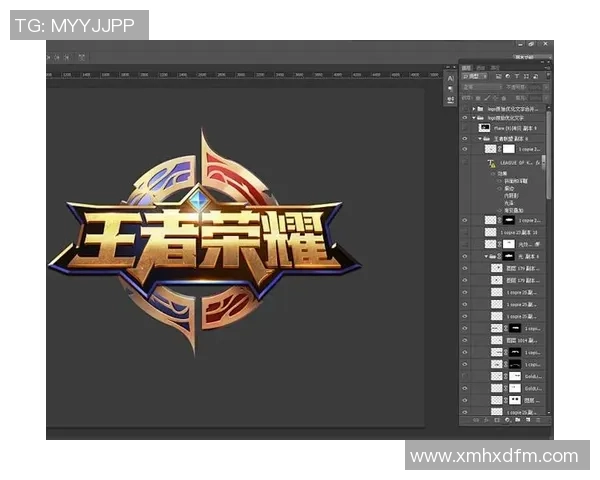Switch to the 图层 (Layers) tab
The width and height of the screenshot is (600, 480).
point(466,68)
